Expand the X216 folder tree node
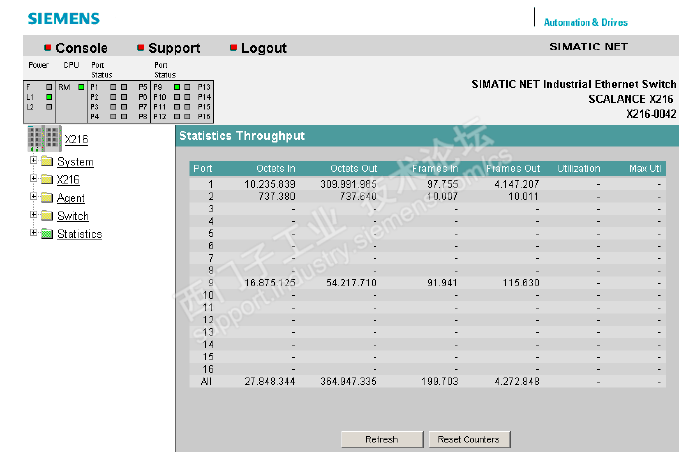 click(x=33, y=179)
